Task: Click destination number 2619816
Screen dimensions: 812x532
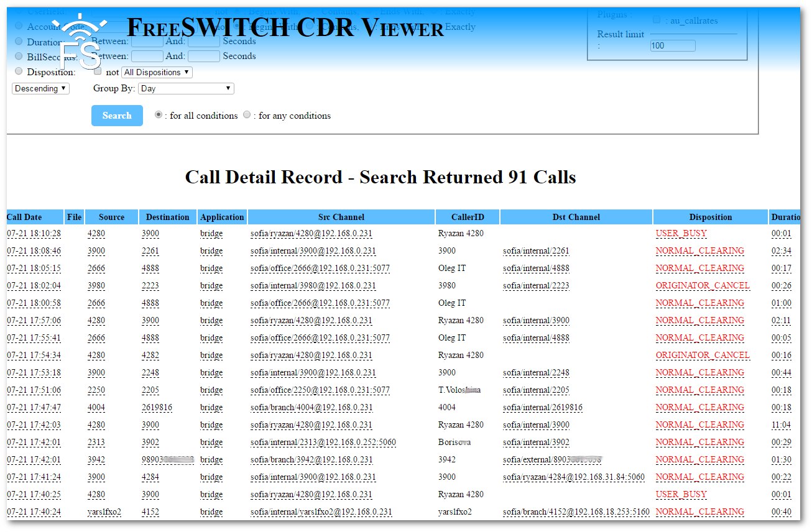Action: click(x=157, y=408)
